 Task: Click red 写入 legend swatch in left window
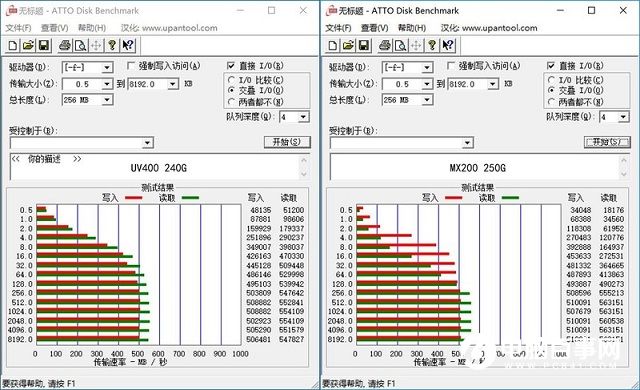click(x=133, y=198)
